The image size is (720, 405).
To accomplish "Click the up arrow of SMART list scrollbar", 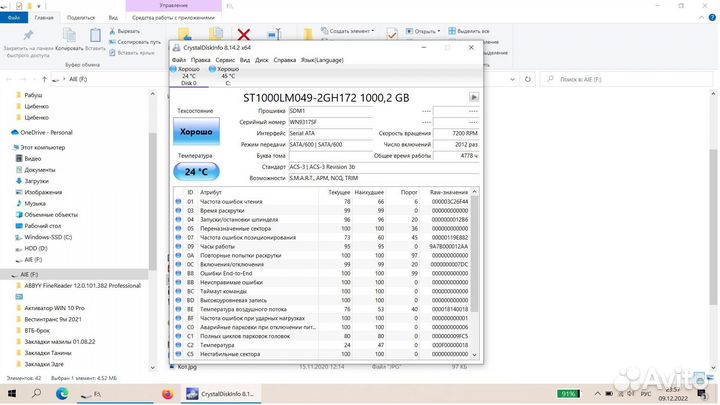I will tap(475, 191).
